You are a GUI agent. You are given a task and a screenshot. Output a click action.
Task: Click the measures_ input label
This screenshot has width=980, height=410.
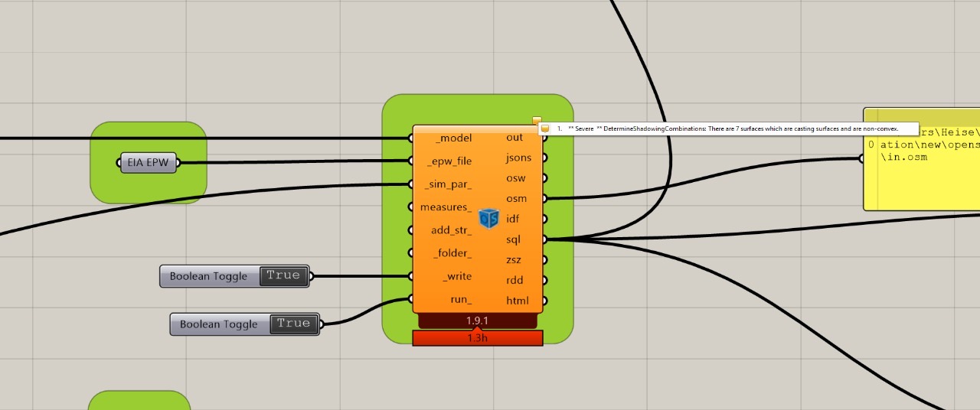(446, 207)
